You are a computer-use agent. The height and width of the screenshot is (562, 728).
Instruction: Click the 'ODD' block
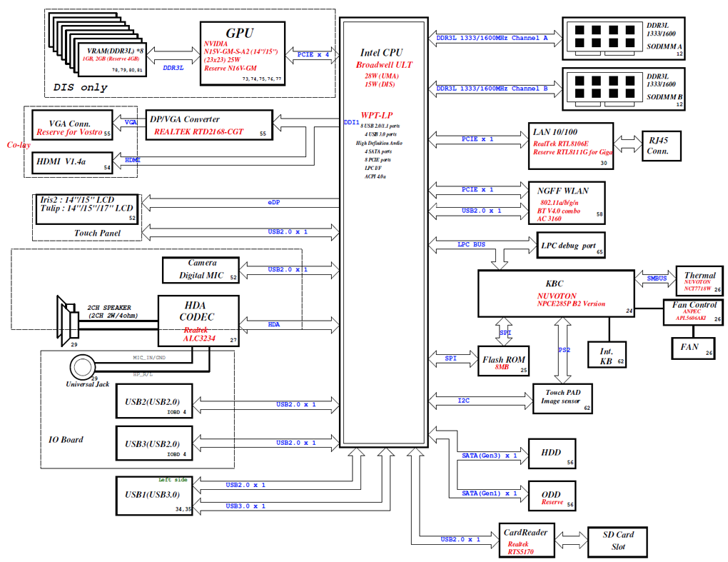tap(552, 496)
